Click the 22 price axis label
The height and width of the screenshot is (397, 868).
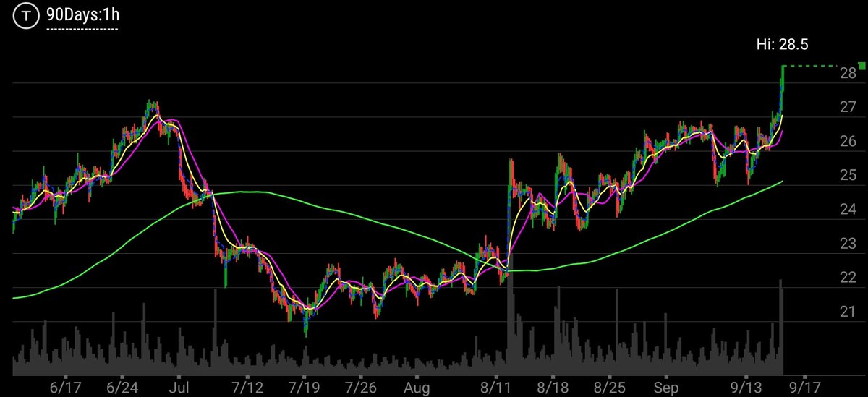click(x=848, y=278)
